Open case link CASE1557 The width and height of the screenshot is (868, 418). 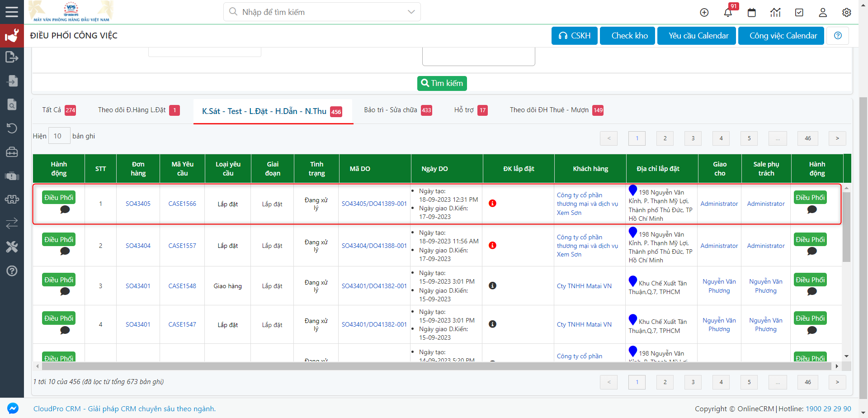click(182, 246)
